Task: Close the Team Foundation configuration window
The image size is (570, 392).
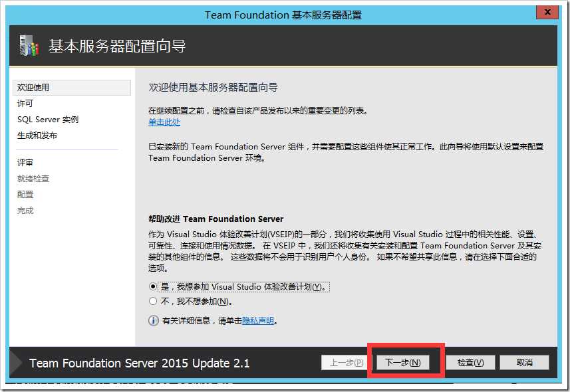Action: [x=547, y=12]
